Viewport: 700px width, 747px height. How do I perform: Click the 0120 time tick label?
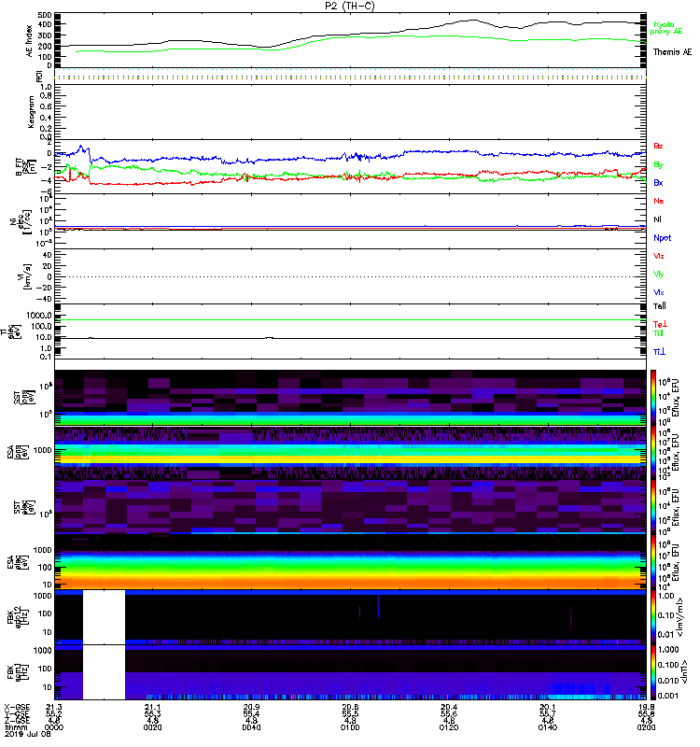(x=449, y=727)
